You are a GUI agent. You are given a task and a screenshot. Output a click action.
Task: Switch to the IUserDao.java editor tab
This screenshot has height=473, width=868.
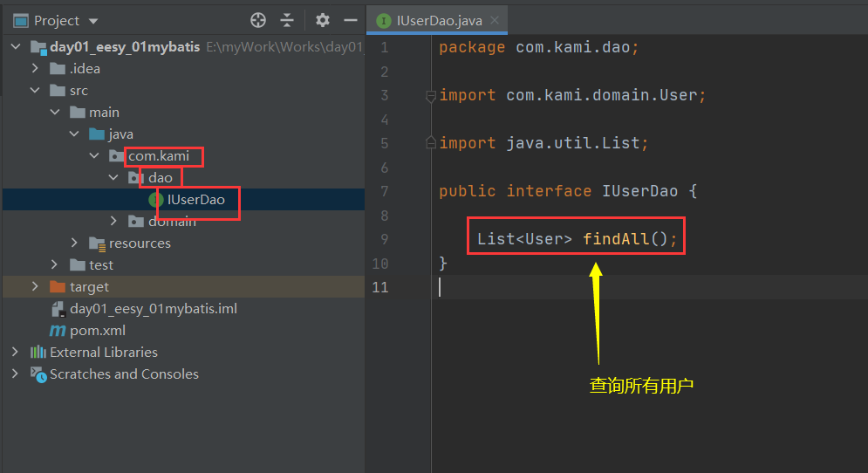point(439,20)
